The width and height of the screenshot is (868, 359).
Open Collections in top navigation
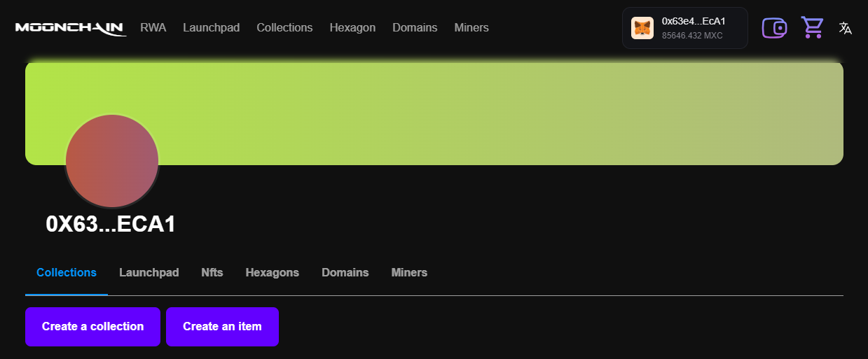click(x=284, y=28)
